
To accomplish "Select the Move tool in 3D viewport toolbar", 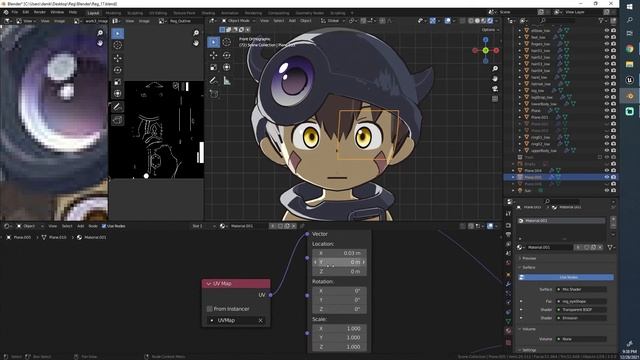I will [213, 55].
